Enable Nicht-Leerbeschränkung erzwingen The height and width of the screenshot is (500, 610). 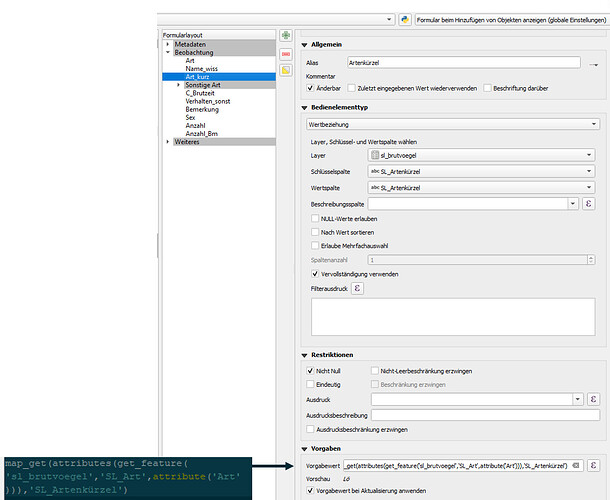[375, 371]
